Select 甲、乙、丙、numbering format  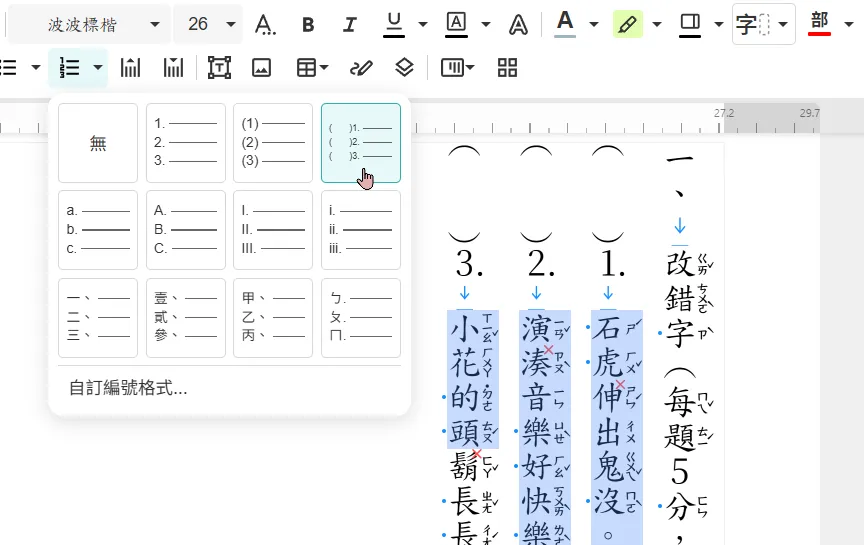point(273,318)
